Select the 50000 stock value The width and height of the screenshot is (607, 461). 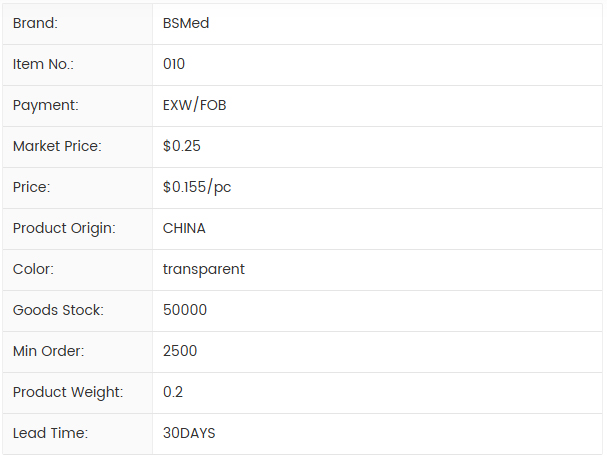coord(185,310)
